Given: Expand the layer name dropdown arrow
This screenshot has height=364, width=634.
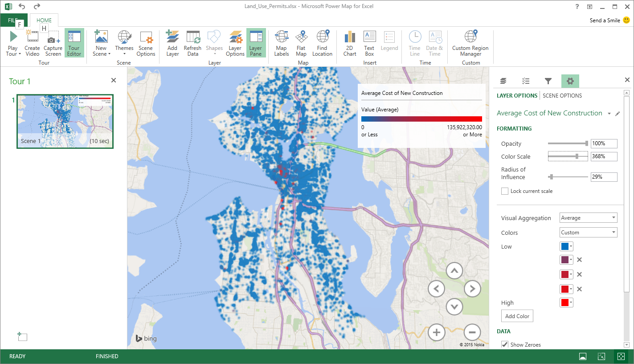Looking at the screenshot, I should tap(609, 114).
